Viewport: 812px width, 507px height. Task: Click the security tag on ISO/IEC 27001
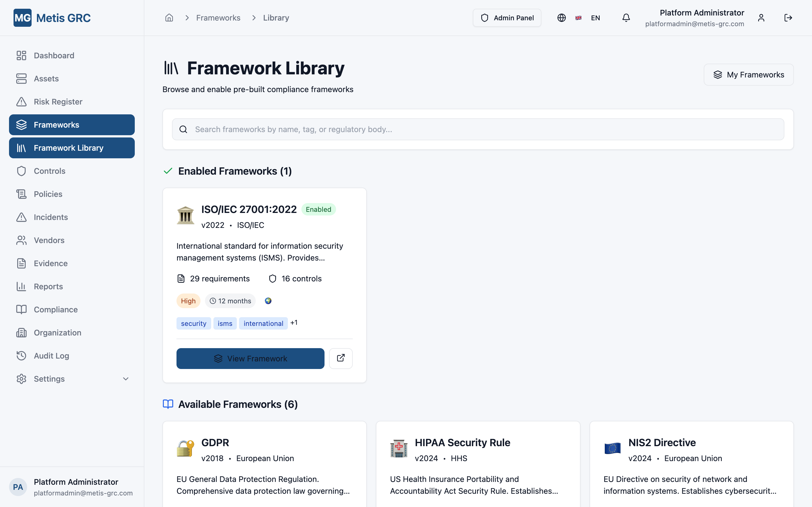[194, 323]
